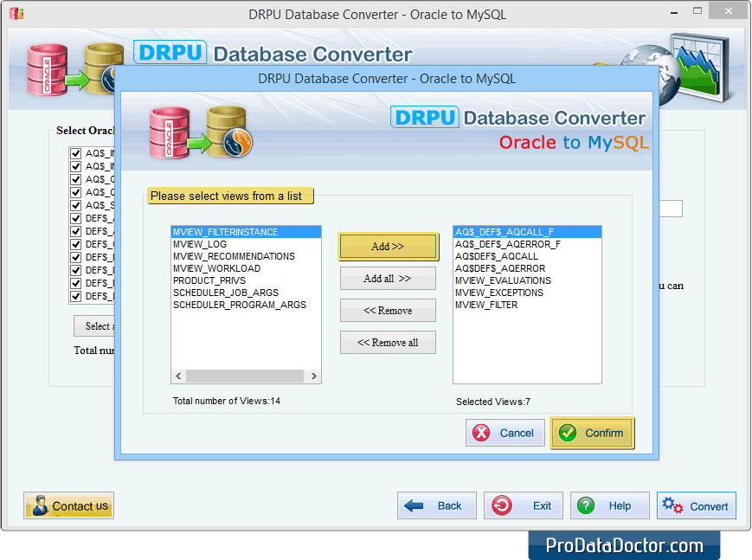This screenshot has height=560, width=752.
Task: Uncheck the second AQ$_ table checkbox in the main window
Action: (76, 166)
